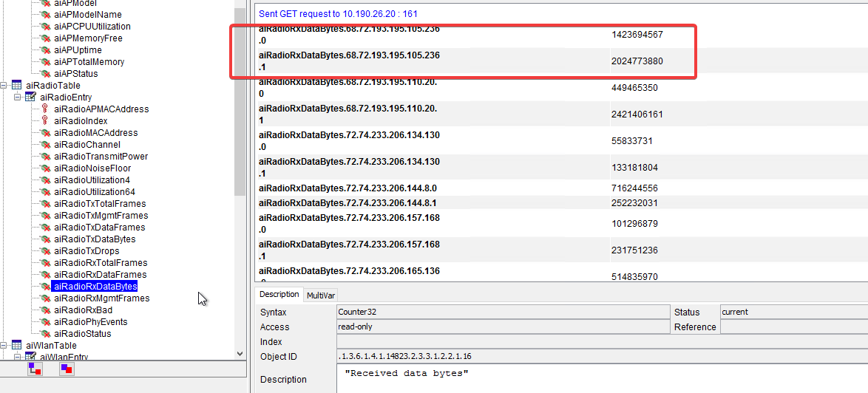Click the table icon beside aiWlanTable
The image size is (868, 393).
pos(17,346)
